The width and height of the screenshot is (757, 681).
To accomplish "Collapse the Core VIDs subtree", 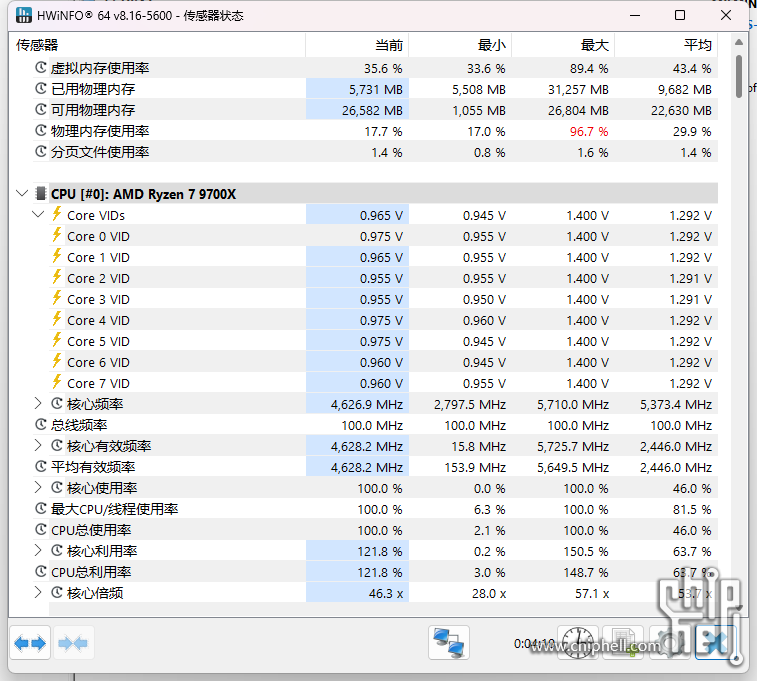I will (x=38, y=214).
